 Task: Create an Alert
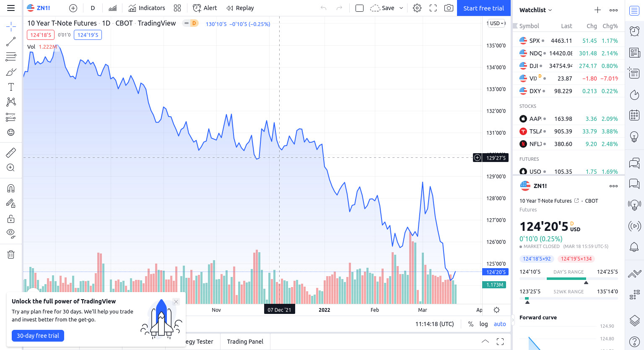(x=205, y=8)
